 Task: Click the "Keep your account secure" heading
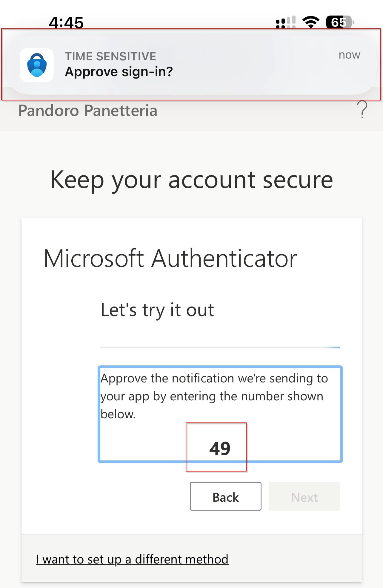coord(191,180)
